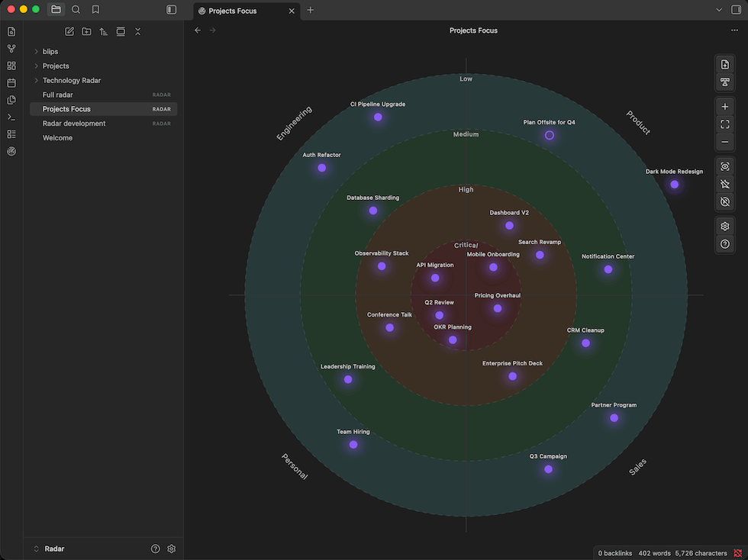Viewport: 748px width, 560px height.
Task: Change the file sort order
Action: tap(104, 31)
